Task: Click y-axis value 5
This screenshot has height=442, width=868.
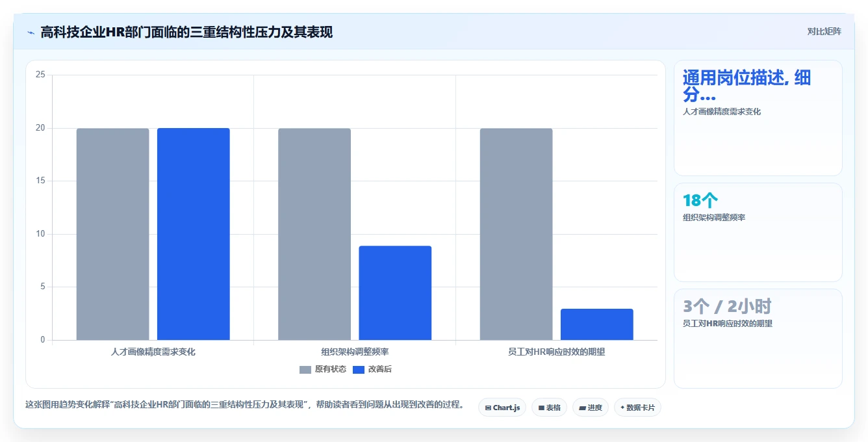Action: [x=42, y=287]
